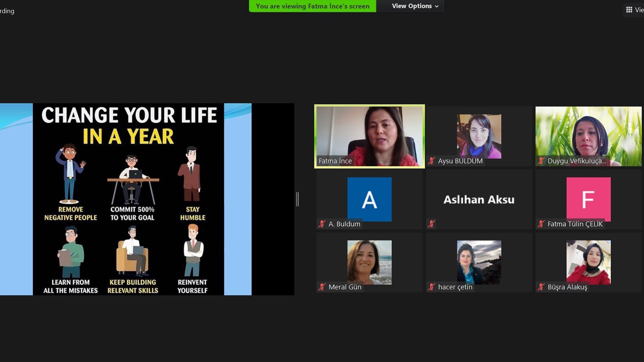
Task: Select Aysu BULDUM's participant tile
Action: (x=479, y=136)
